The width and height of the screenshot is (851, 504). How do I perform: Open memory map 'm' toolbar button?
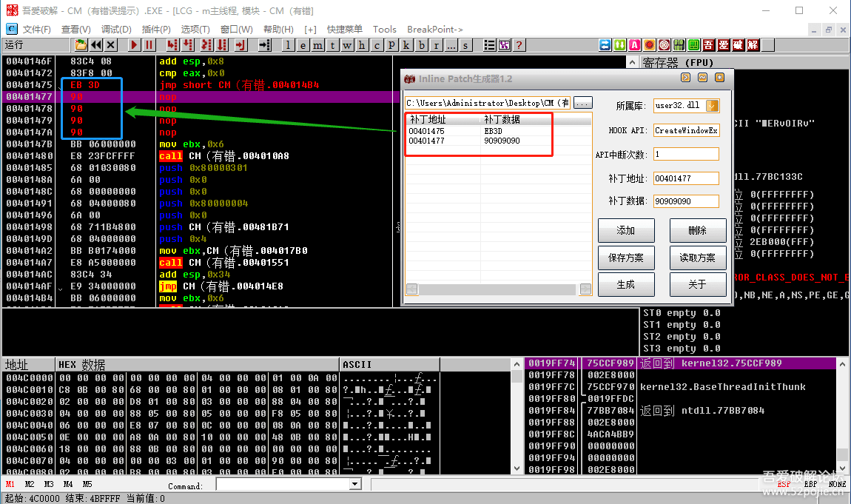(x=317, y=45)
